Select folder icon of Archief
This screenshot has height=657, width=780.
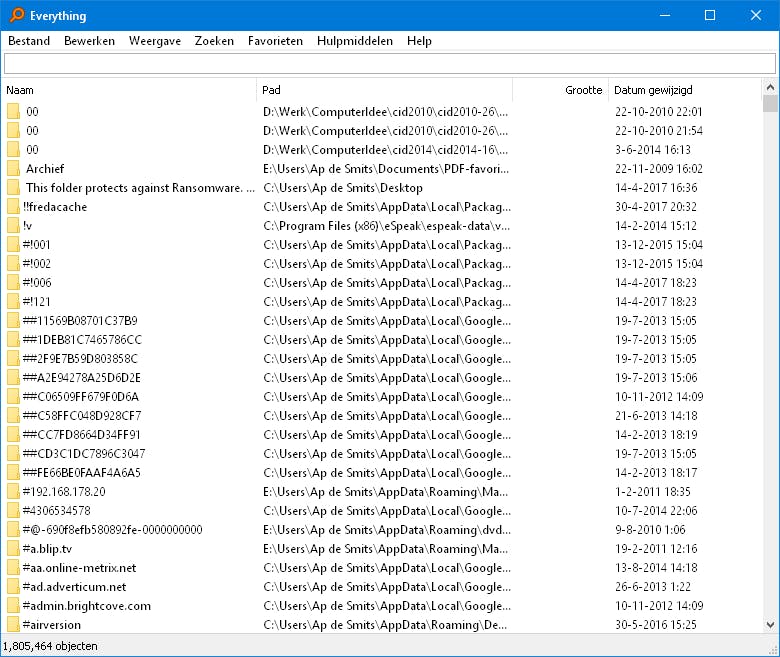[13, 169]
